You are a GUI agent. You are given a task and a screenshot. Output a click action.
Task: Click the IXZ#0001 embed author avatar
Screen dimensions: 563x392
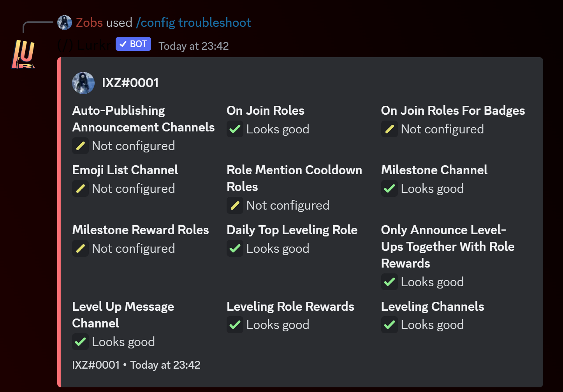pyautogui.click(x=83, y=83)
